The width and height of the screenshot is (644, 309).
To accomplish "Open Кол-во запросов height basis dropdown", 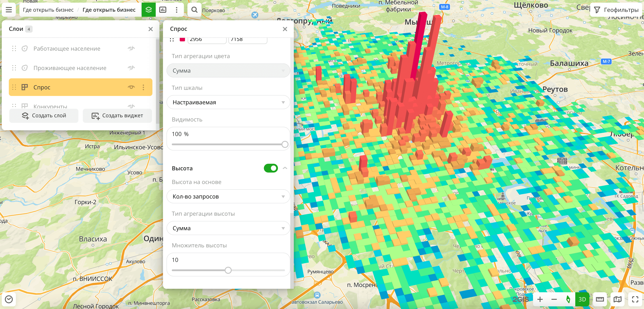I will pyautogui.click(x=228, y=196).
